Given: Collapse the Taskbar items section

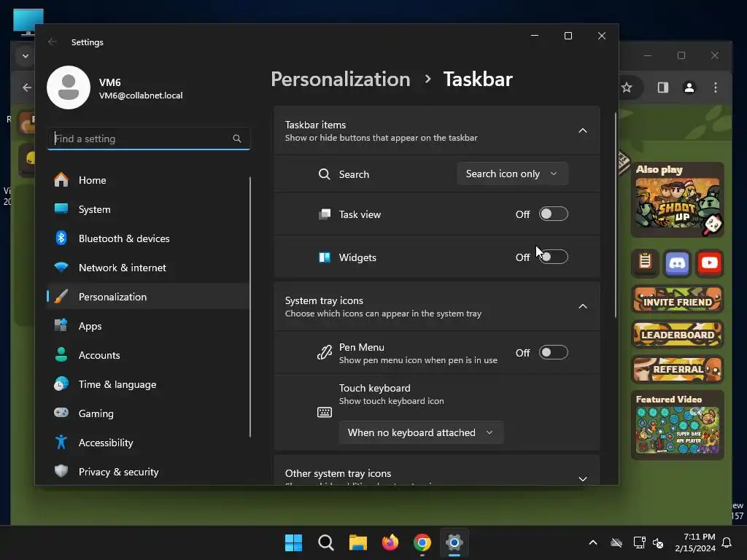Looking at the screenshot, I should (583, 131).
